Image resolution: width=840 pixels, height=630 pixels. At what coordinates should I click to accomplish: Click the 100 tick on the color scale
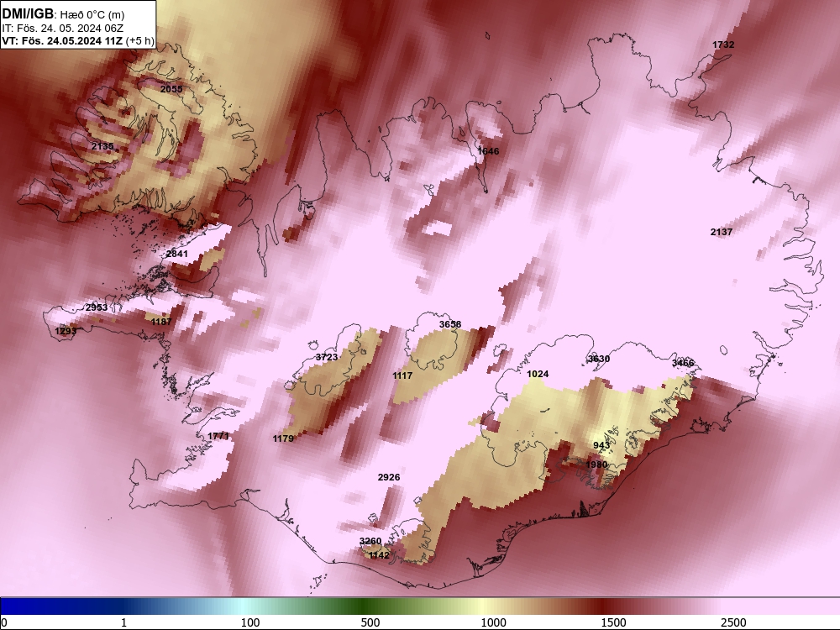click(x=250, y=622)
